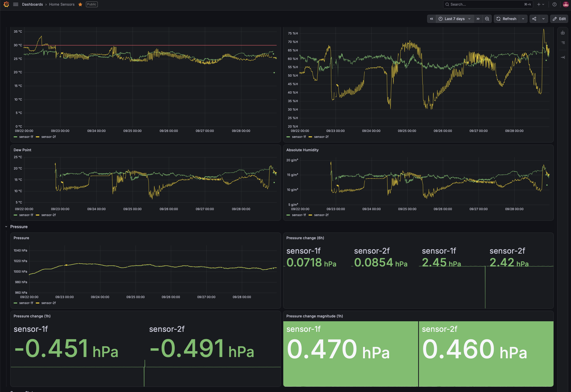Collapse the Pressure row section

6,227
